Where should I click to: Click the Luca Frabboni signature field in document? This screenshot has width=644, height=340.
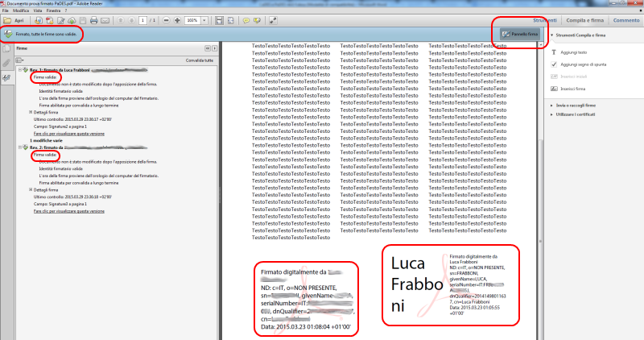coord(451,285)
